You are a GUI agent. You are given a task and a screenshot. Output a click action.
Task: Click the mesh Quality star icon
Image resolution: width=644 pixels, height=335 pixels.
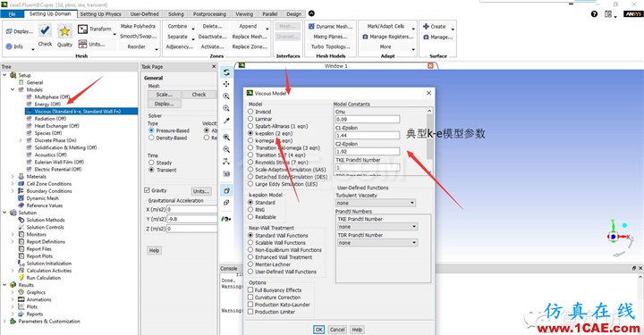pyautogui.click(x=64, y=31)
